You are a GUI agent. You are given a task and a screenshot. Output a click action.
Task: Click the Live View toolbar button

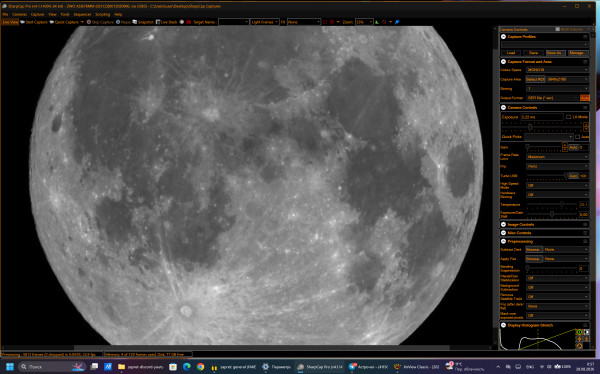pyautogui.click(x=10, y=22)
